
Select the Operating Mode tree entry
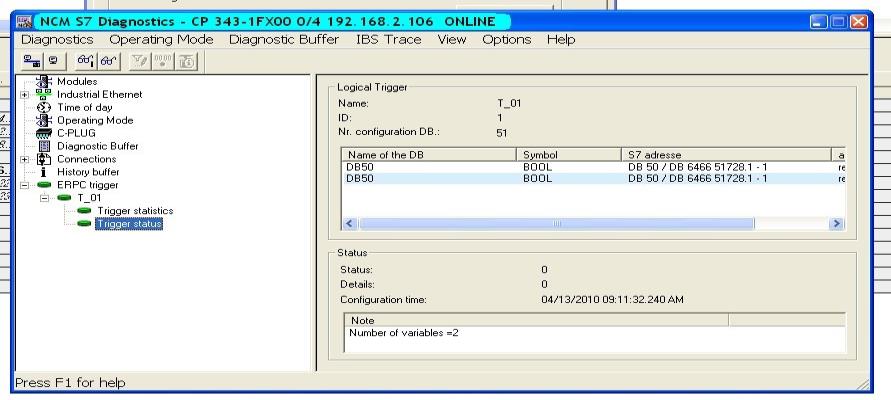click(x=95, y=120)
